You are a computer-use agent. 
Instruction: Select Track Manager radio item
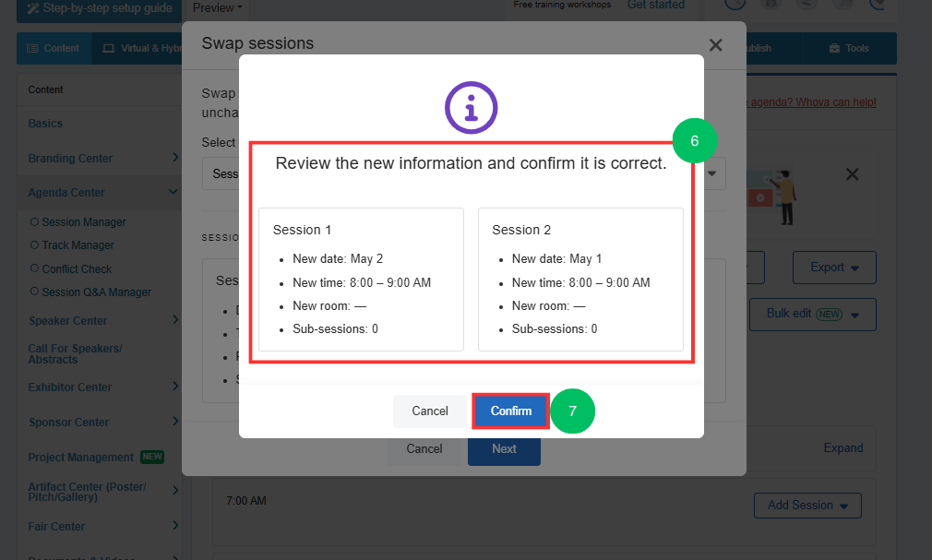(34, 244)
